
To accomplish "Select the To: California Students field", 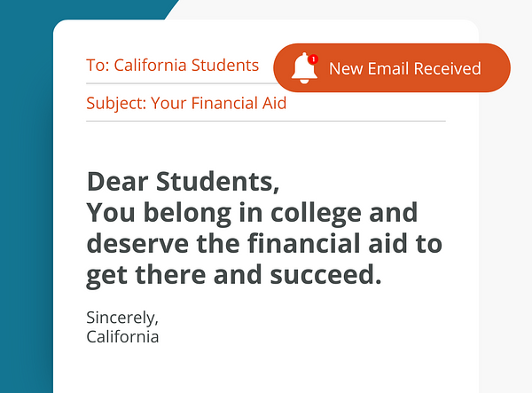I will click(x=172, y=65).
